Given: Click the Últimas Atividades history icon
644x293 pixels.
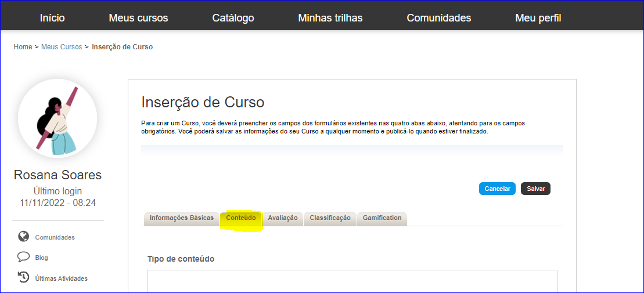Looking at the screenshot, I should (x=23, y=277).
